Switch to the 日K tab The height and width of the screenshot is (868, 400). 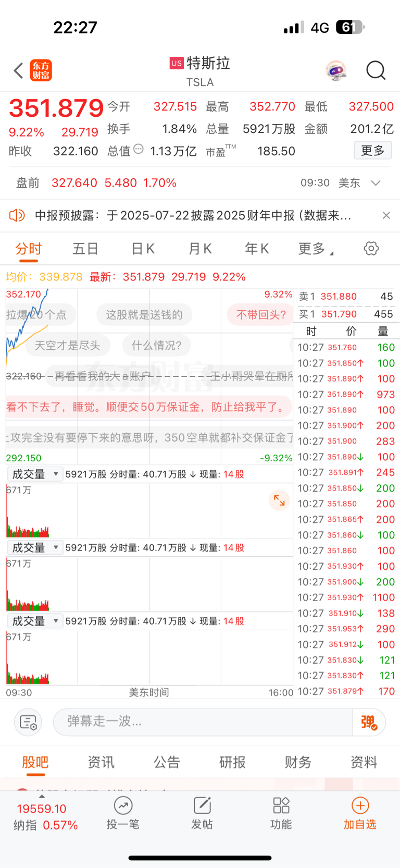(143, 249)
